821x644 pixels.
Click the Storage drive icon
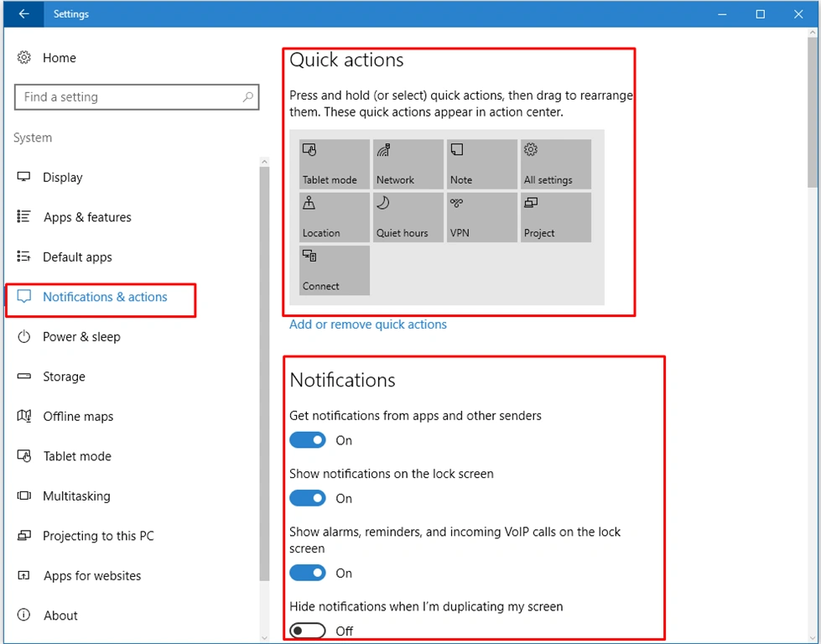(x=24, y=376)
